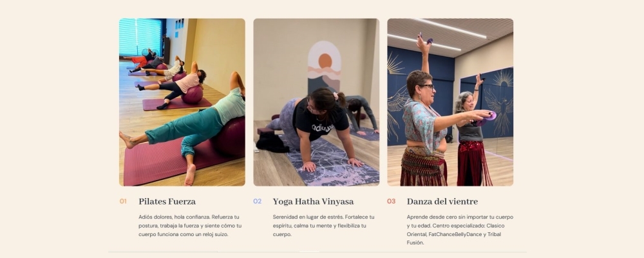Open the Danza del vientre class photo
Screen dimensions: 644x258
tap(450, 102)
